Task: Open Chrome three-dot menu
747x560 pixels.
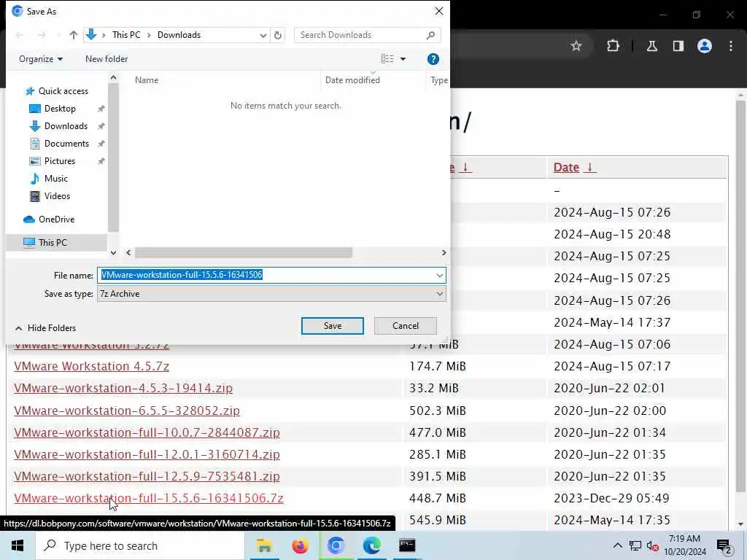Action: coord(731,46)
